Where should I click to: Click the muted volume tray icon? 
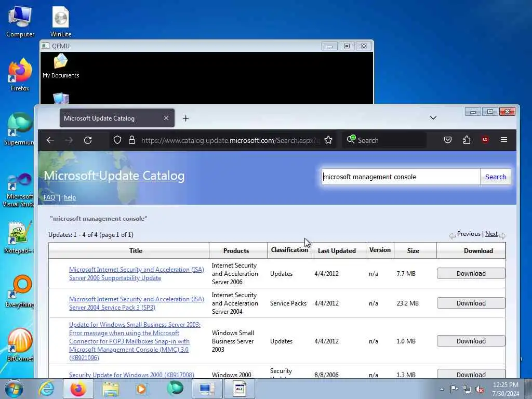pyautogui.click(x=480, y=390)
